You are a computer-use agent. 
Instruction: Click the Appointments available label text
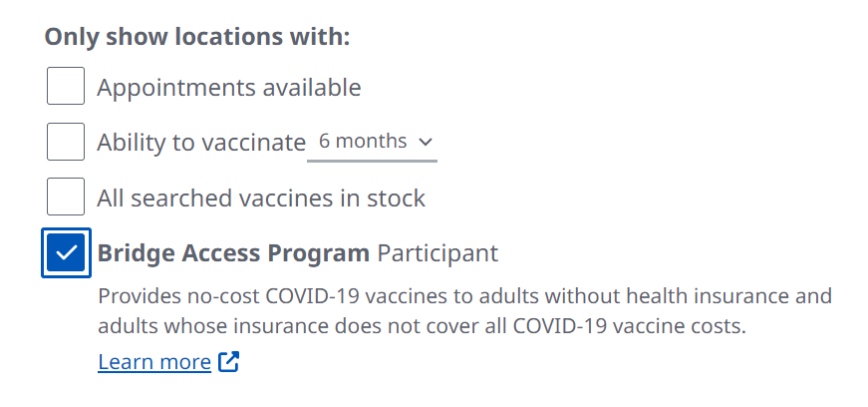pos(228,88)
